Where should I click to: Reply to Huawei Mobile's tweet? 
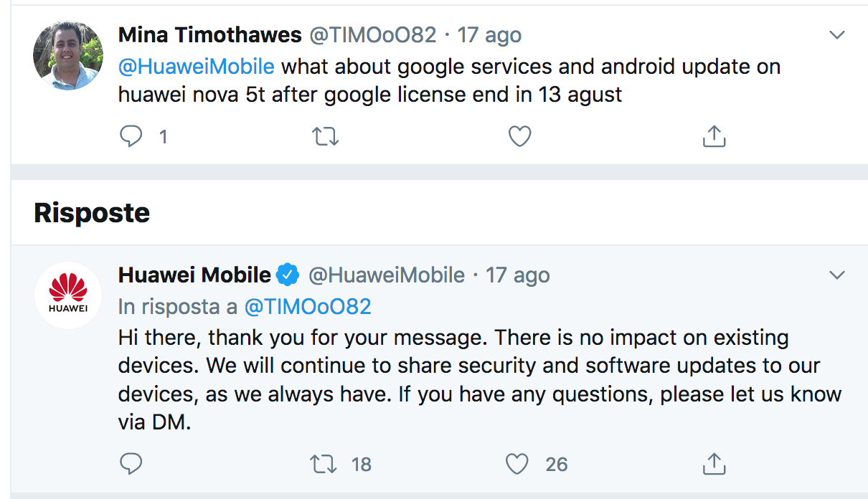coord(131,464)
